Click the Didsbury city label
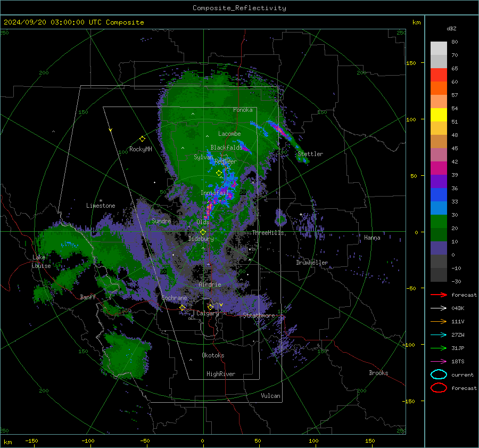The image size is (479, 448). [201, 239]
